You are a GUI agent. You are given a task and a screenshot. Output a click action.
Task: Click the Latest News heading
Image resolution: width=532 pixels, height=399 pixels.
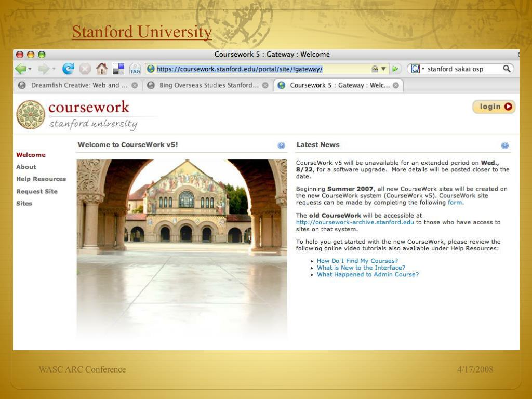[x=318, y=145]
